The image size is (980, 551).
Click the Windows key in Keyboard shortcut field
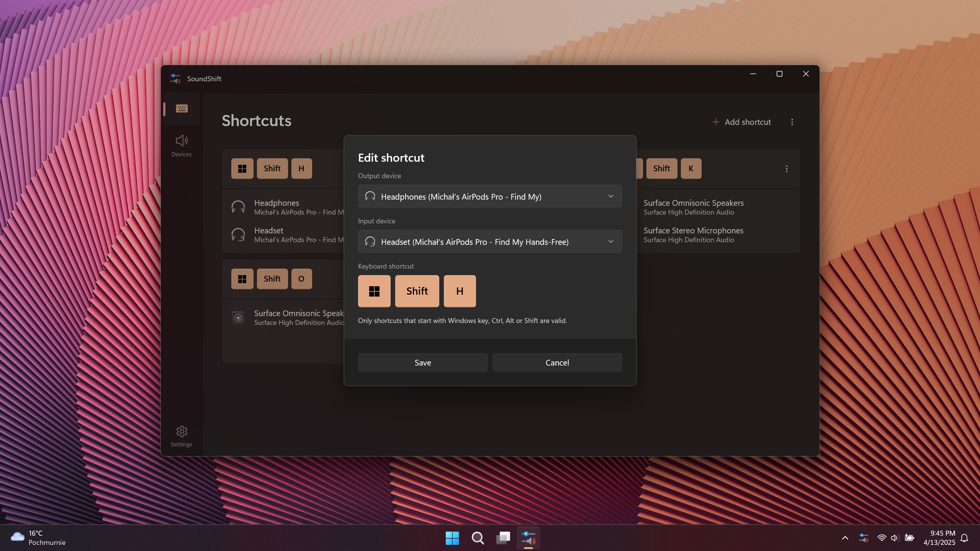[x=374, y=291]
